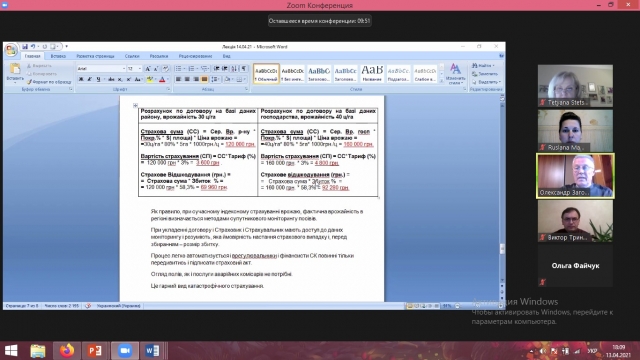The image size is (640, 360).
Task: Toggle italic formatting (К)
Action: (89, 79)
